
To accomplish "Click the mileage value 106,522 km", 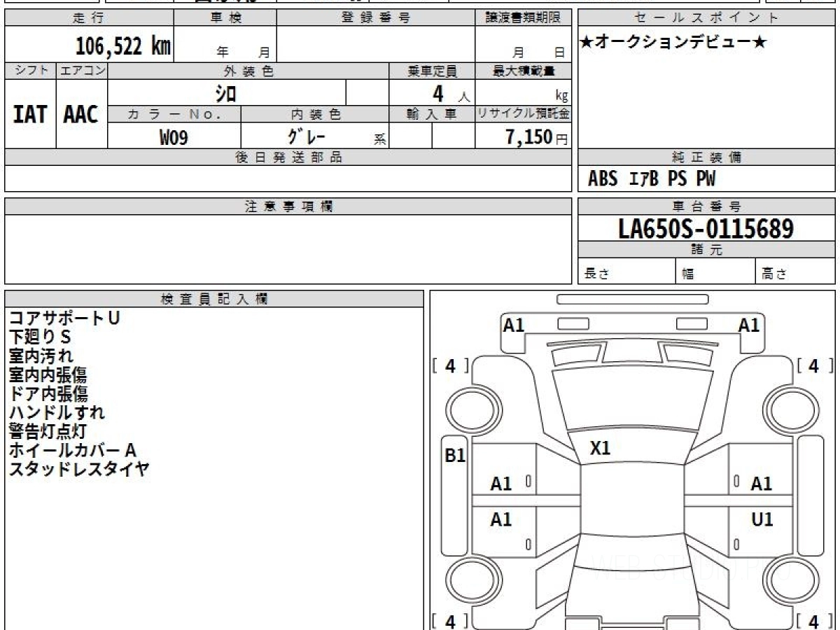I will click(x=123, y=46).
